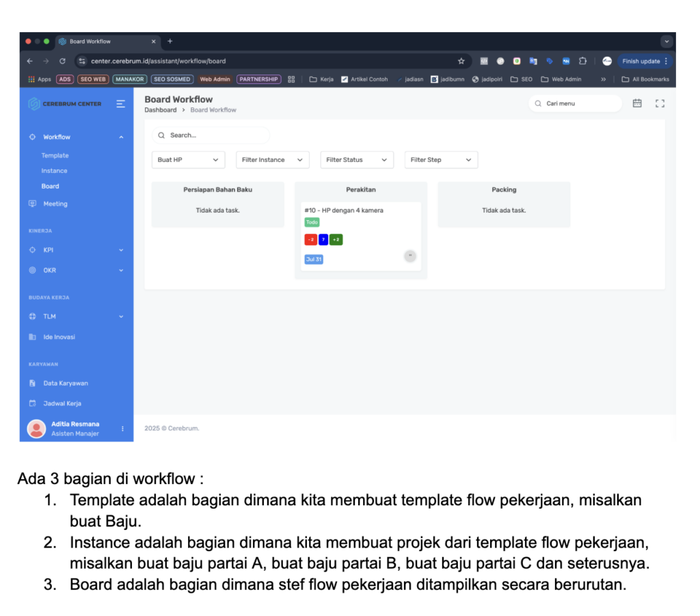This screenshot has width=700, height=616.
Task: Open All Bookmarks folder
Action: click(645, 79)
